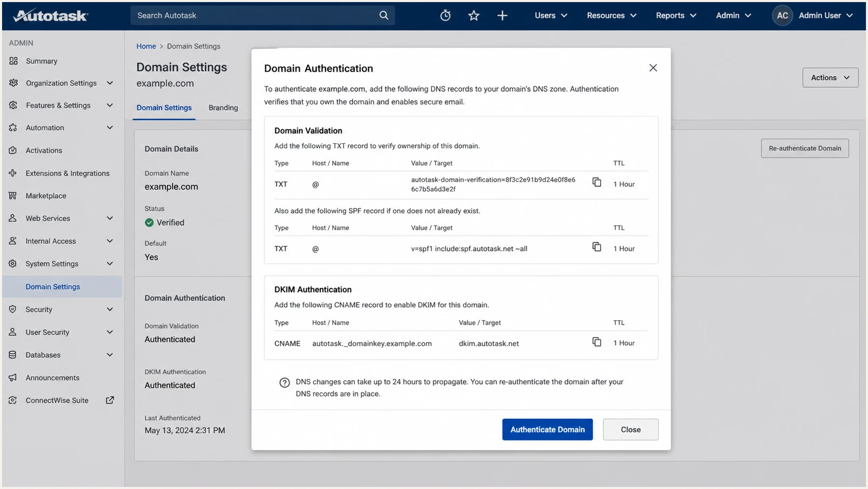Viewport: 868px width, 489px height.
Task: Click the Databases sidebar icon
Action: (13, 355)
